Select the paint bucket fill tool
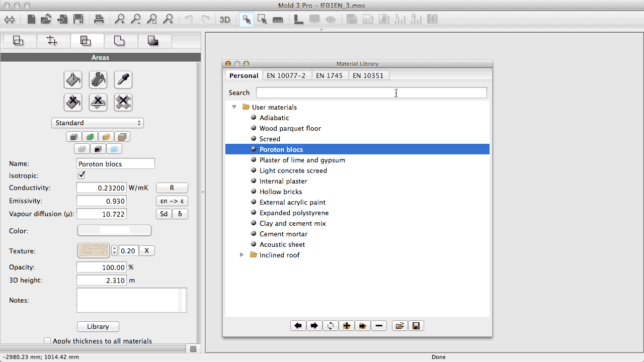The image size is (644, 362). [x=73, y=79]
